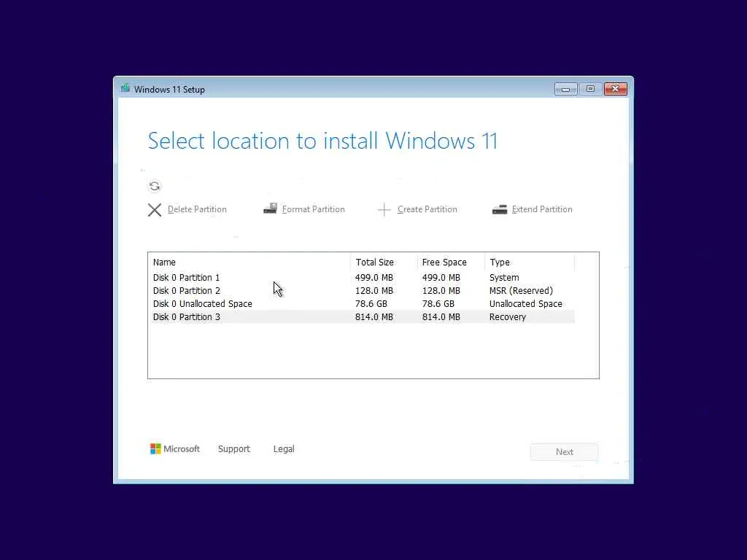
Task: Click the Windows Setup title bar icon
Action: tap(125, 88)
